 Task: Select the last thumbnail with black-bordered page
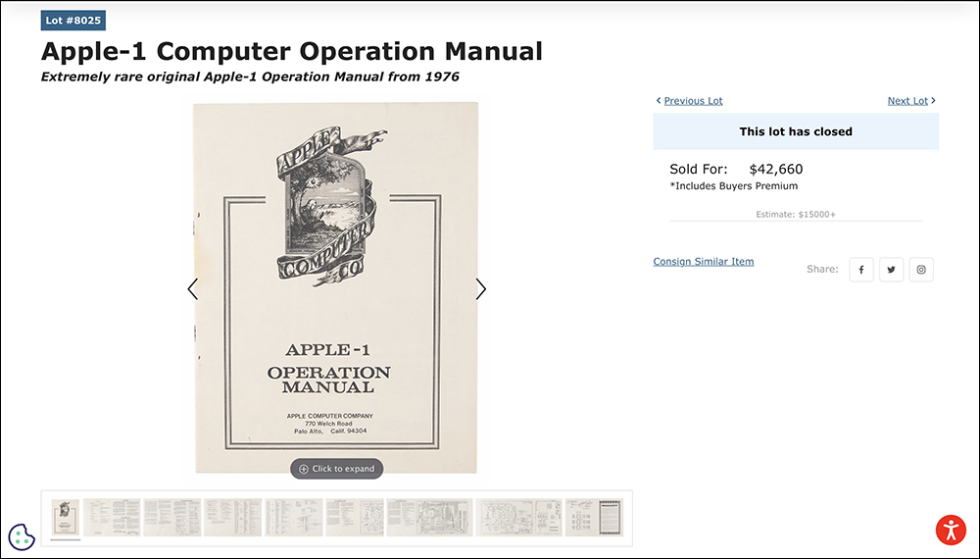(x=594, y=517)
